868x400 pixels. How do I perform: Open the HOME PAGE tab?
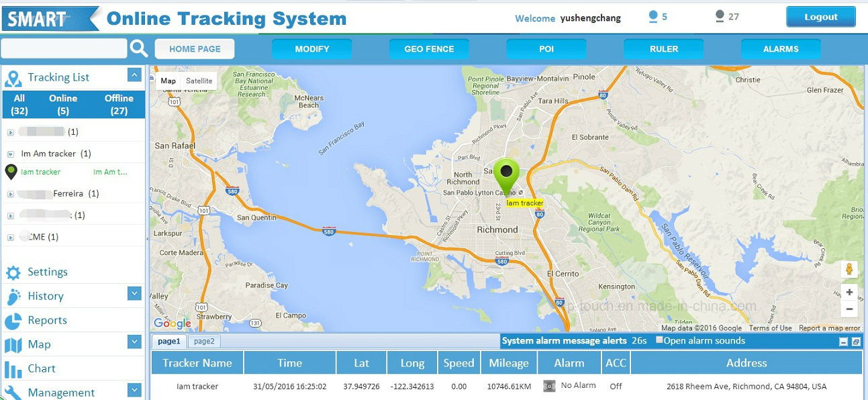click(x=195, y=49)
